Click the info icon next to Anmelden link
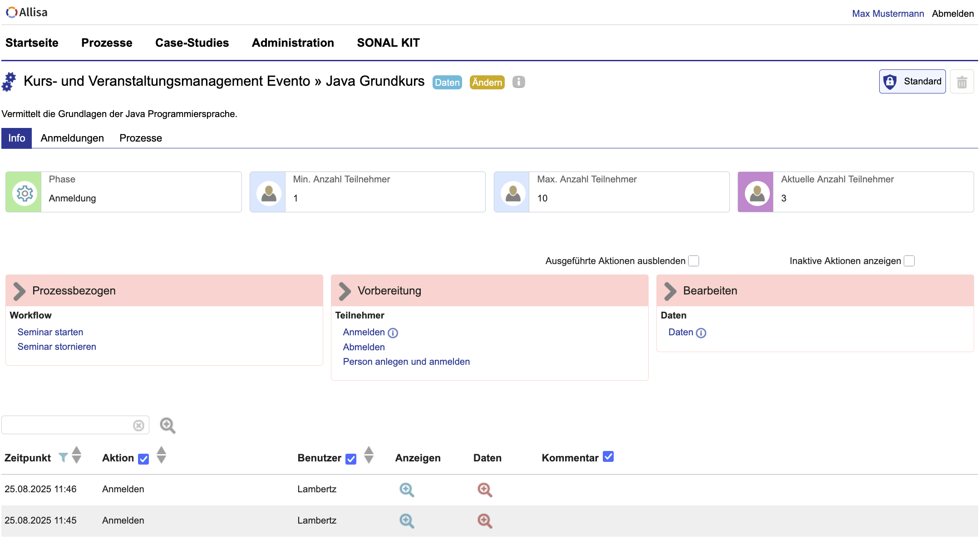 click(393, 333)
